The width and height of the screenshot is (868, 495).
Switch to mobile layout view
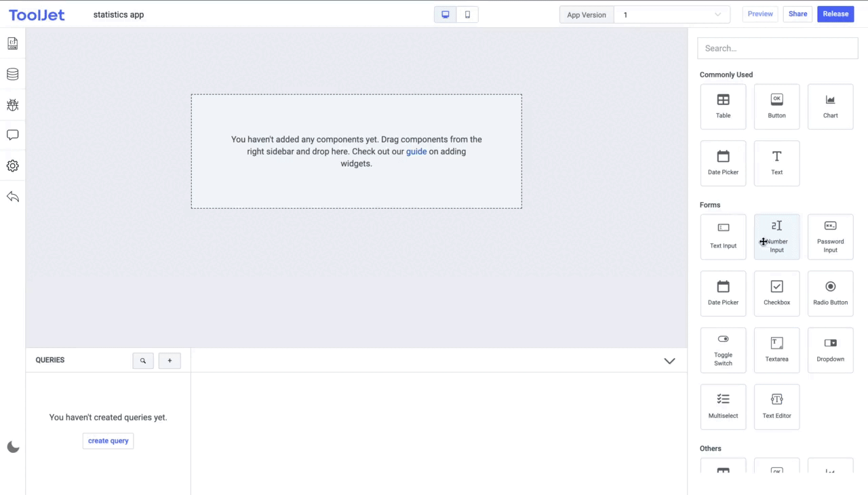click(x=467, y=14)
